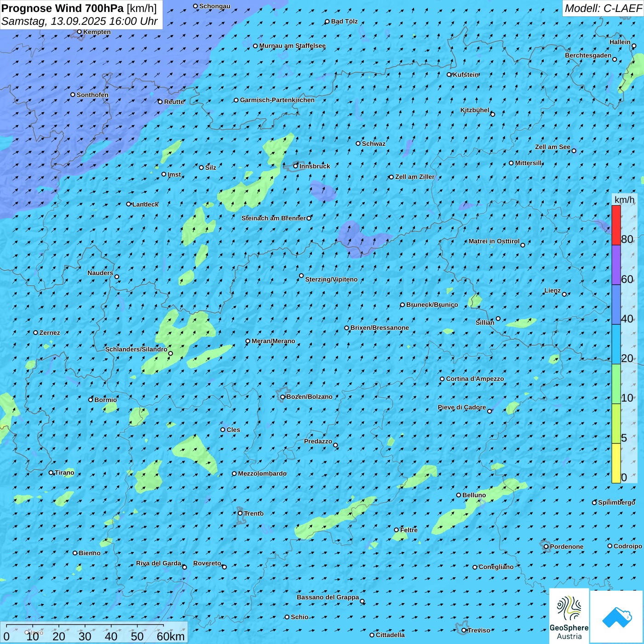Click the 'Schwaz' label
Screen dimensions: 644x644
tap(374, 144)
